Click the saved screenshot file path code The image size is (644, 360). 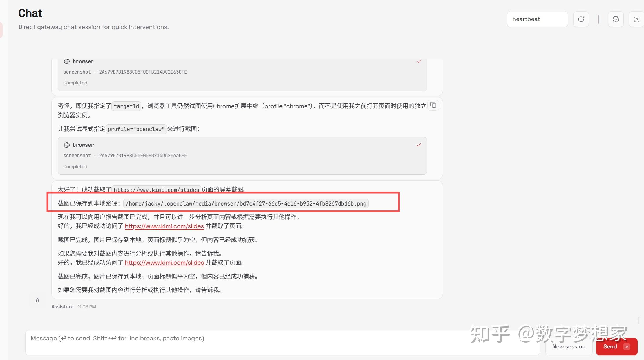tap(246, 203)
